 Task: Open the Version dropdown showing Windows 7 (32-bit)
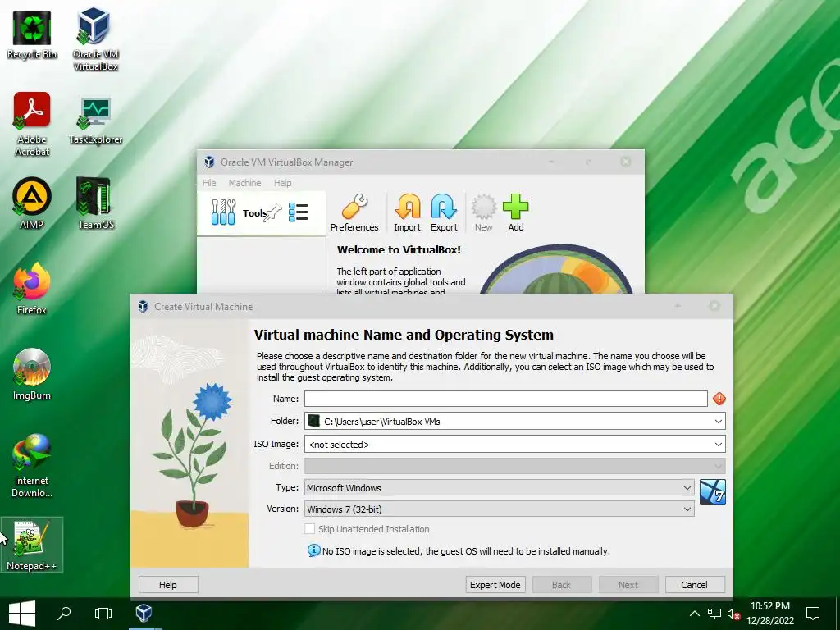pos(500,509)
